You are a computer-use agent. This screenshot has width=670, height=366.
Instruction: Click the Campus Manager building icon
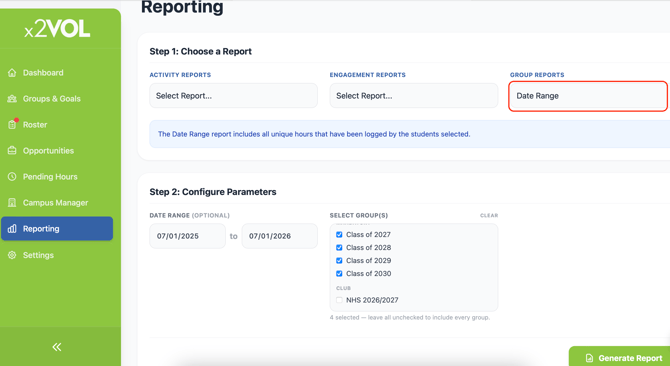pyautogui.click(x=12, y=202)
